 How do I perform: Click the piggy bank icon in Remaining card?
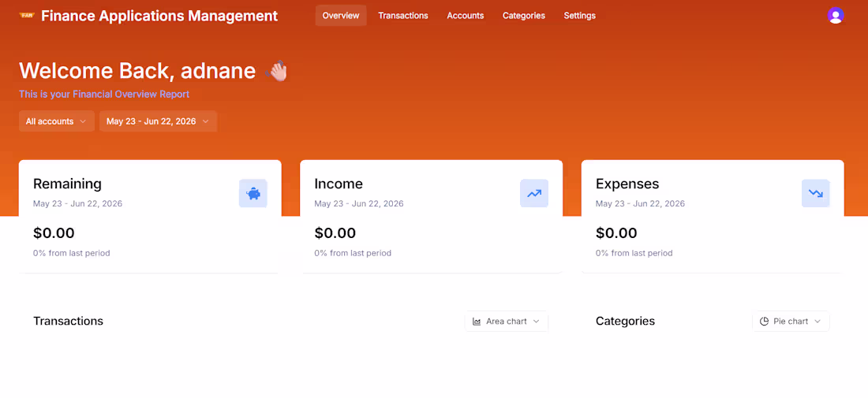click(x=253, y=193)
